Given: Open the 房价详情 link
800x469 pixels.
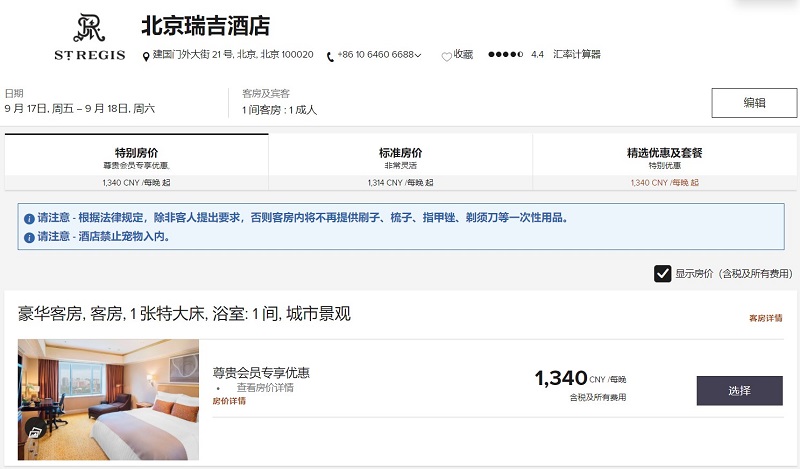Looking at the screenshot, I should (x=229, y=401).
